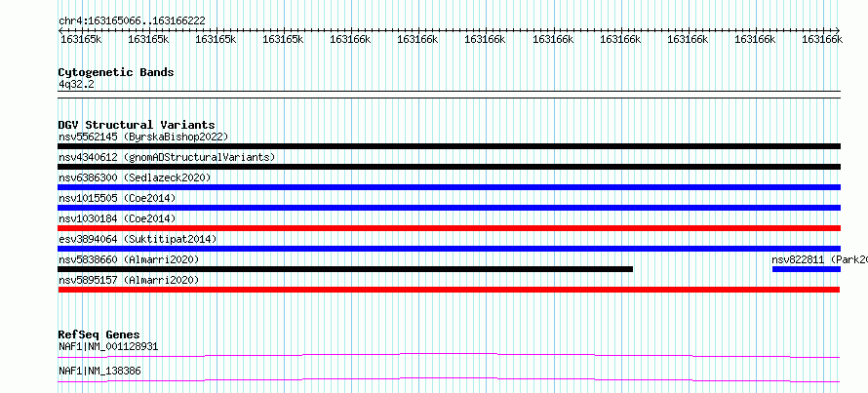The width and height of the screenshot is (868, 393).
Task: Open nsv1030184 (Coe2014) label
Action: (x=117, y=218)
